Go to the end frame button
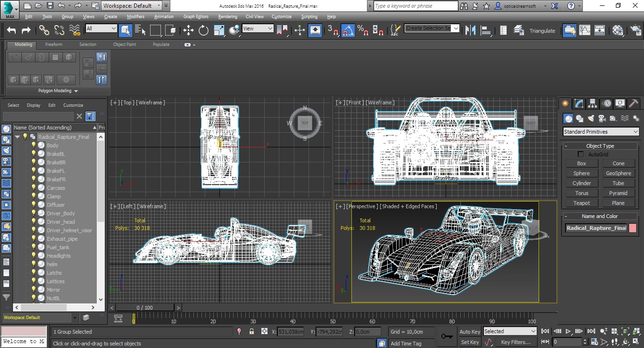Image resolution: width=644 pixels, height=348 pixels. tap(591, 331)
